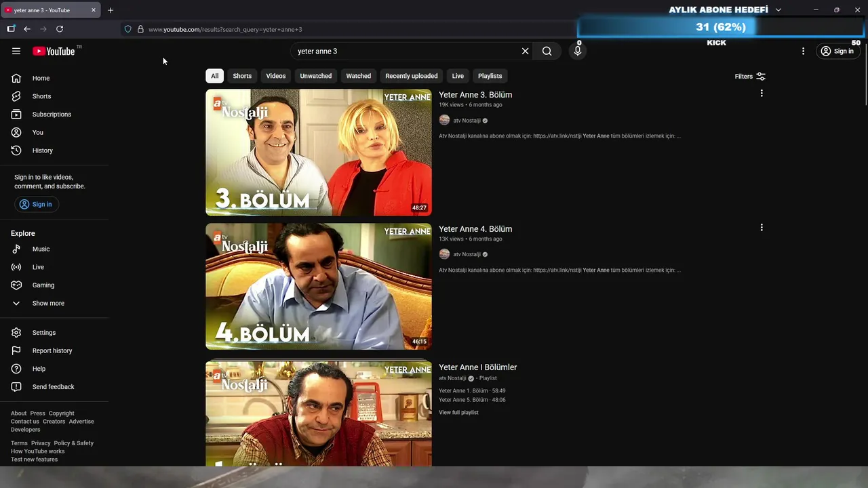The width and height of the screenshot is (868, 488).
Task: Select the Playlists filter chip
Action: [x=490, y=76]
